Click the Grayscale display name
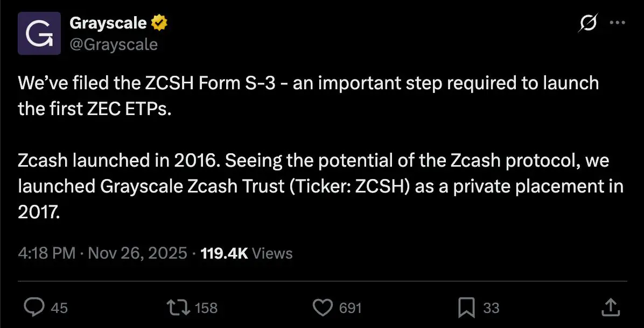The height and width of the screenshot is (328, 644). pyautogui.click(x=108, y=23)
